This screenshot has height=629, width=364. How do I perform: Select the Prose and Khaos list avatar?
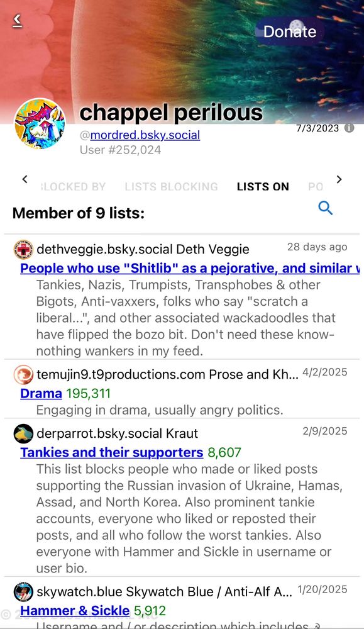(x=23, y=375)
